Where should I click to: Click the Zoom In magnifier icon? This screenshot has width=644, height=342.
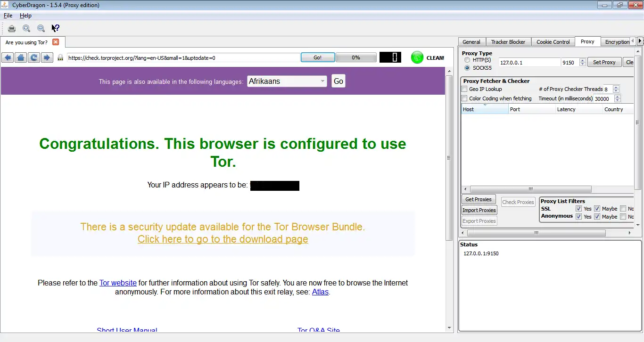26,28
